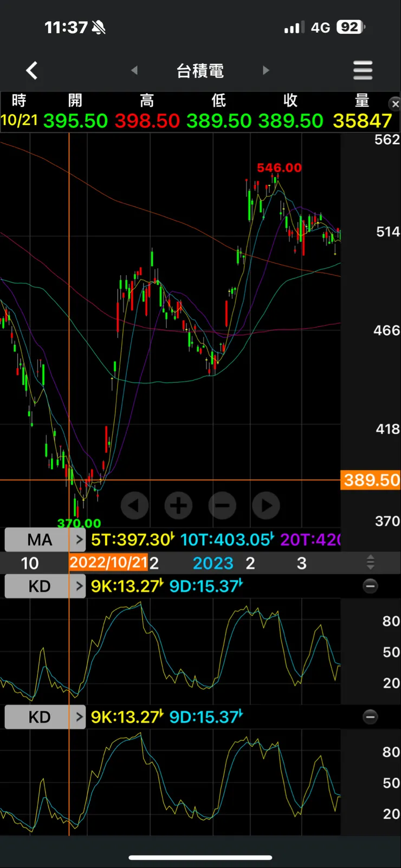The image size is (401, 868).
Task: Tap the up-down stepper on date axis
Action: pyautogui.click(x=371, y=563)
